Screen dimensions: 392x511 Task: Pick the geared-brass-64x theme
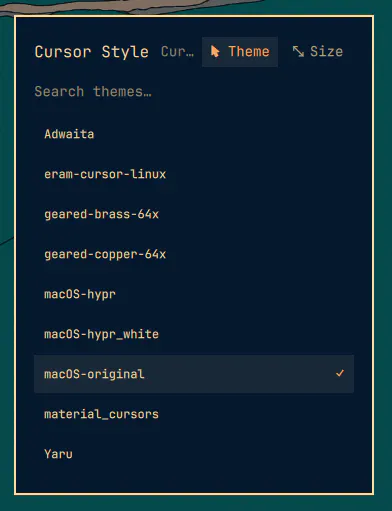pos(194,214)
